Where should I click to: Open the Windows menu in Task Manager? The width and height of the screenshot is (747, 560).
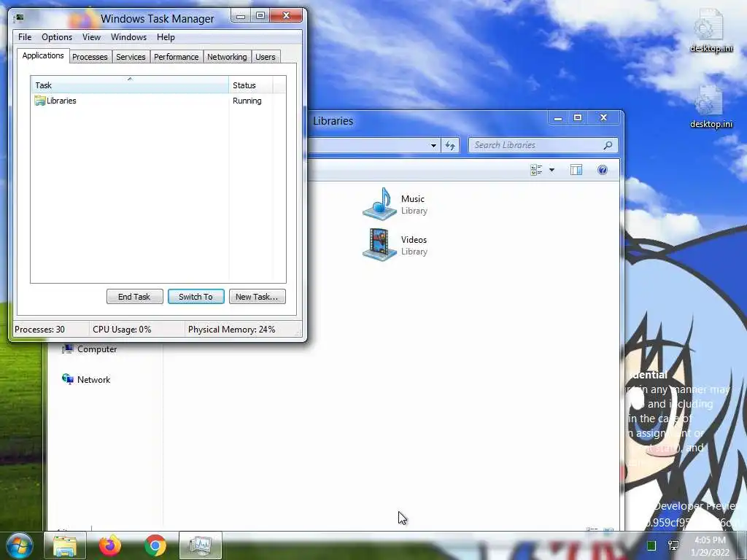tap(128, 37)
